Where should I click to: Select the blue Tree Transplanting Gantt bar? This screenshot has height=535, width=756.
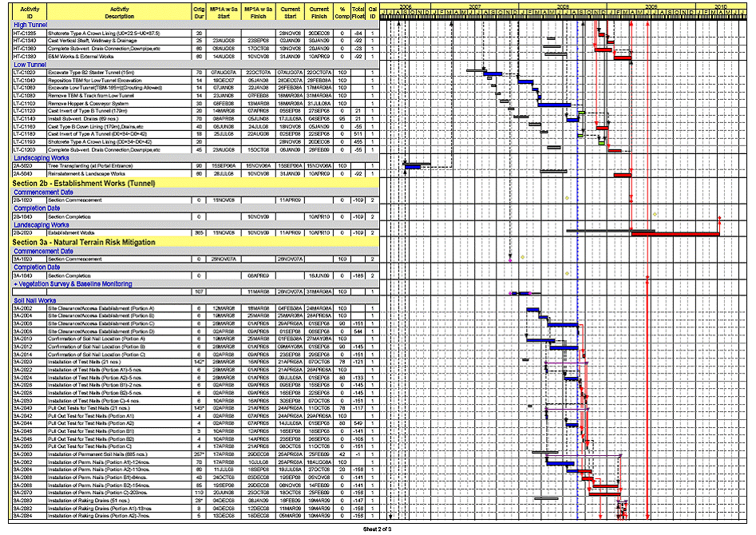click(413, 165)
